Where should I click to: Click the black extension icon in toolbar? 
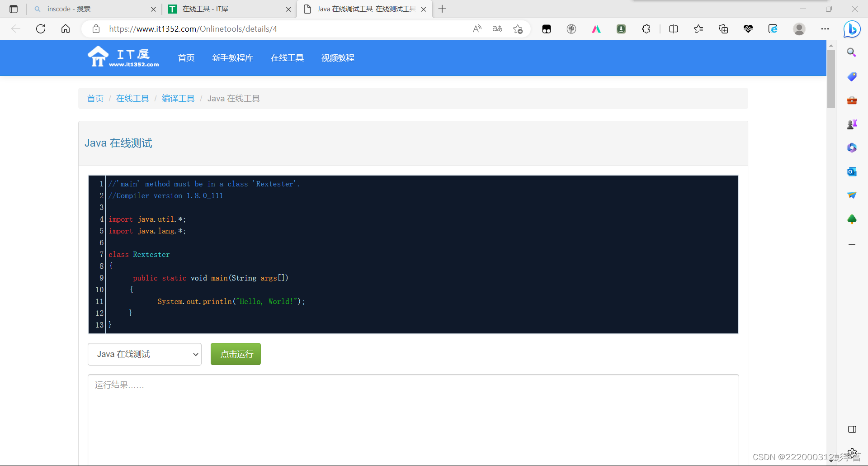547,29
